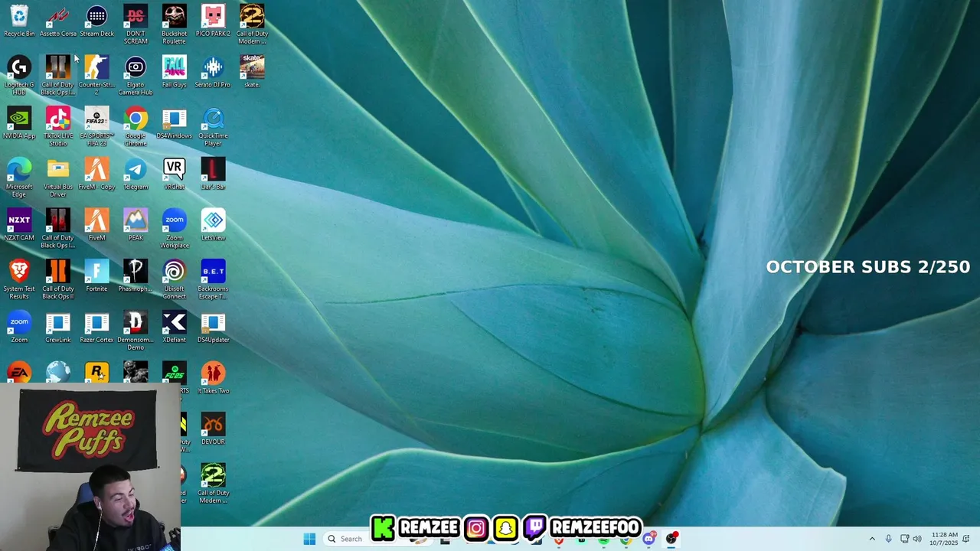Open the Recycle Bin desktop icon
The width and height of the screenshot is (980, 551).
point(19,21)
